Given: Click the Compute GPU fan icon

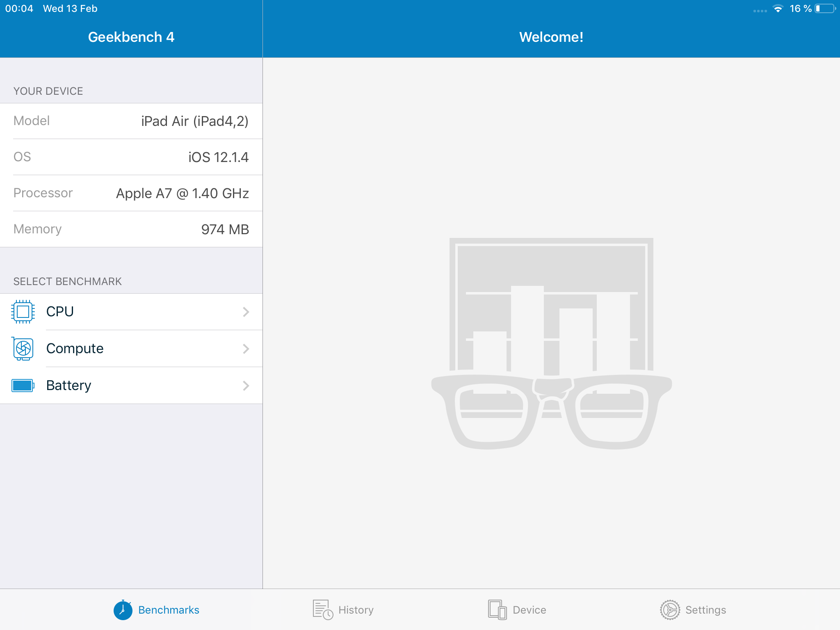Looking at the screenshot, I should pyautogui.click(x=23, y=349).
